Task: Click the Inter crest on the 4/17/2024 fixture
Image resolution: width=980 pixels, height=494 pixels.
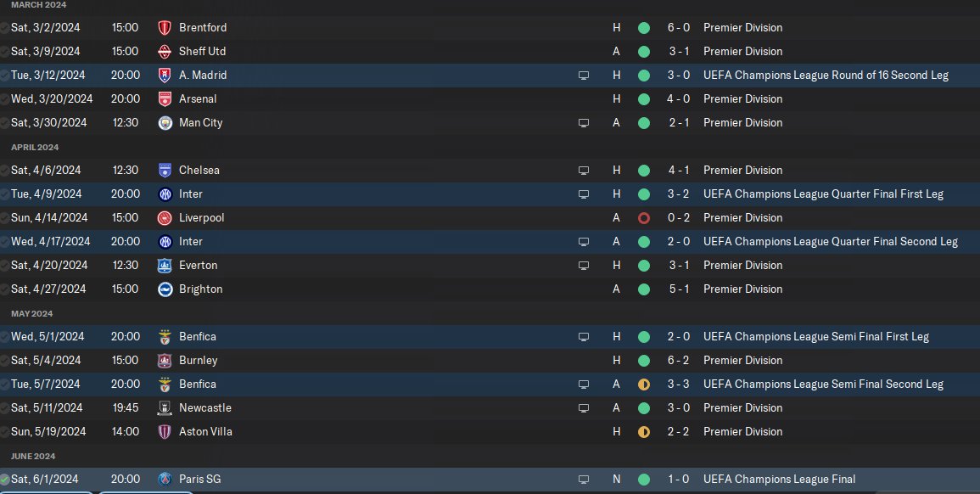Action: [x=165, y=241]
